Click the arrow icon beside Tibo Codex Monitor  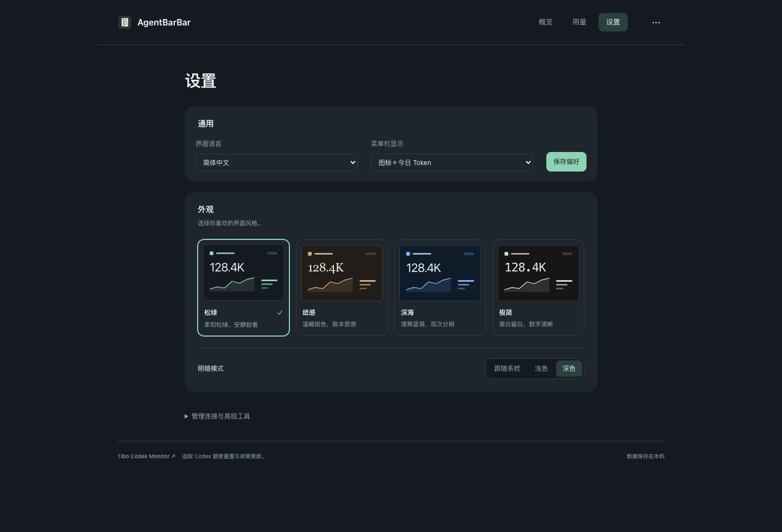click(173, 456)
